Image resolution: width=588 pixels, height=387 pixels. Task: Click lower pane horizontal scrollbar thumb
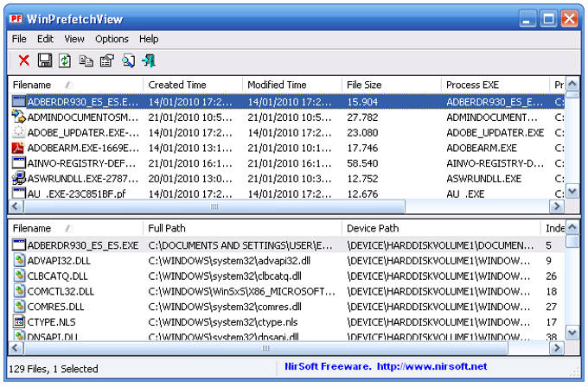point(265,348)
